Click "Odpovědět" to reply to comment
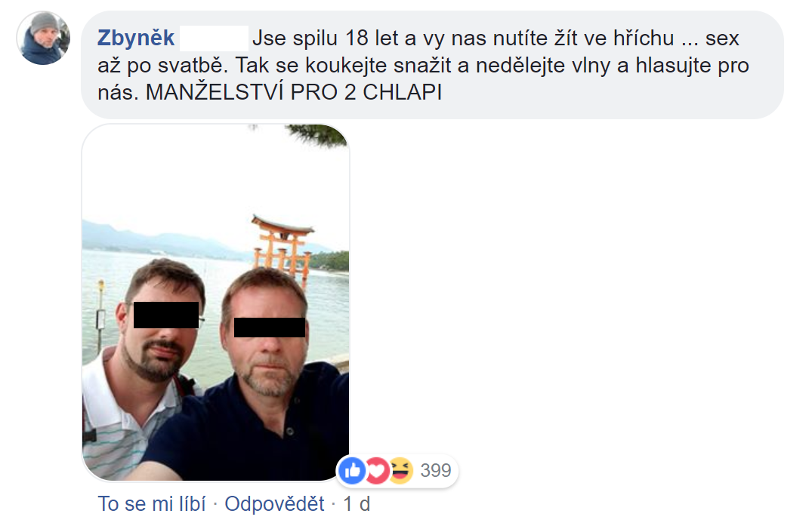The image size is (812, 526). coord(274,503)
